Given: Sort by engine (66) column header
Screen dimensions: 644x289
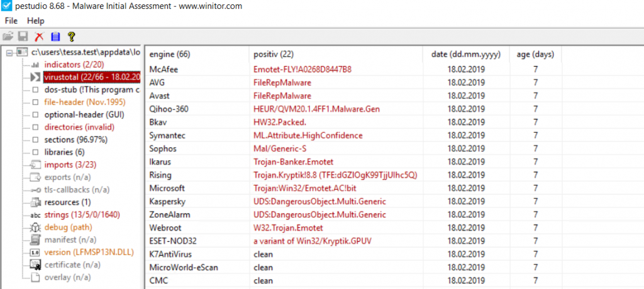Looking at the screenshot, I should (197, 54).
